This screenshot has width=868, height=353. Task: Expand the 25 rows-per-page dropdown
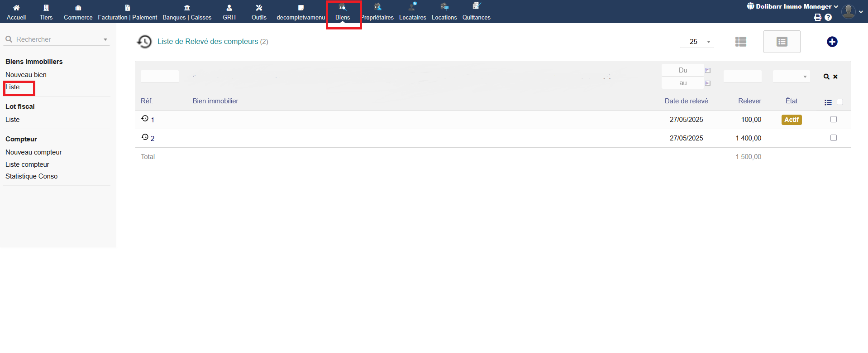pos(697,42)
